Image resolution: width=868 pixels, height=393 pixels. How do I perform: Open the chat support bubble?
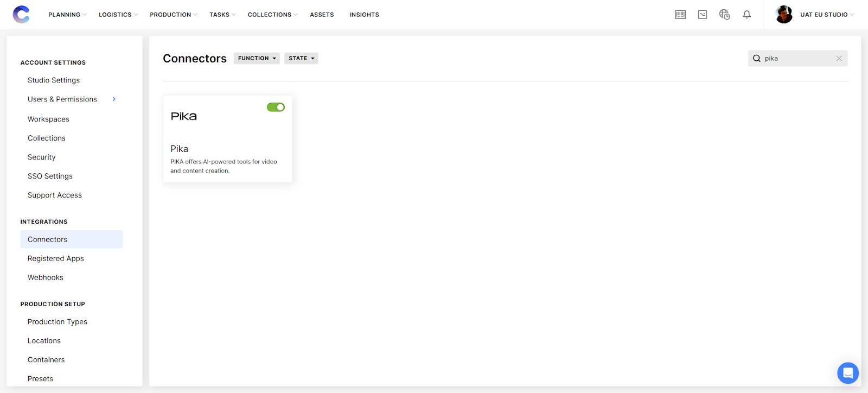click(x=847, y=373)
